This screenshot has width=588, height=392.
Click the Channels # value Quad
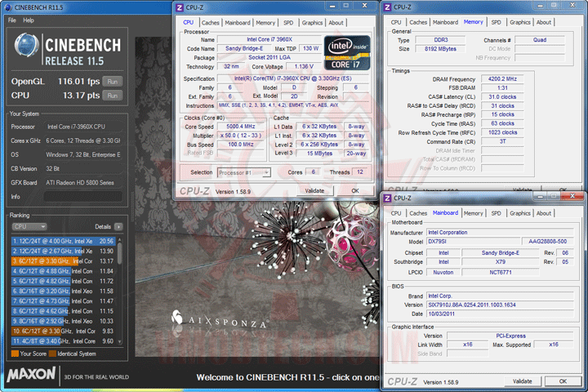pos(540,40)
